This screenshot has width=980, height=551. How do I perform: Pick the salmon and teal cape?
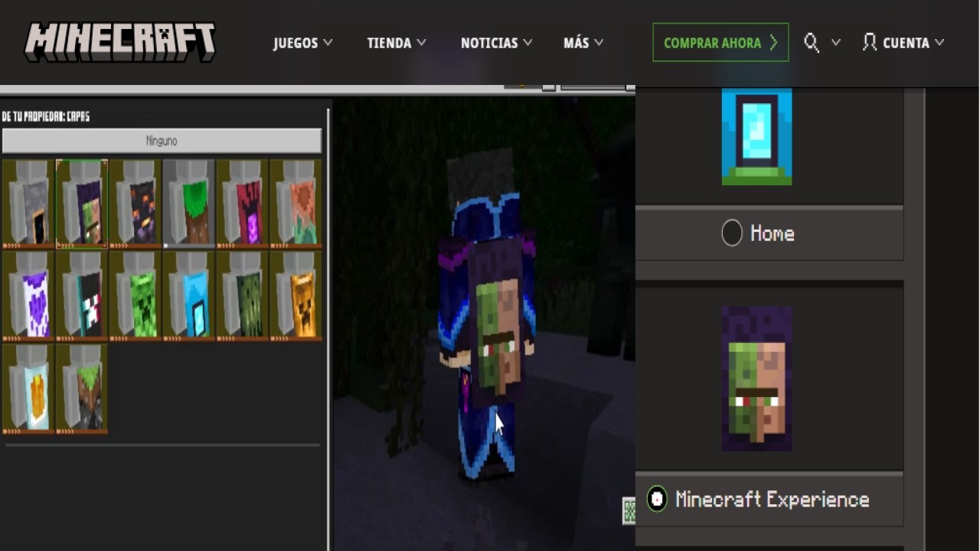296,204
